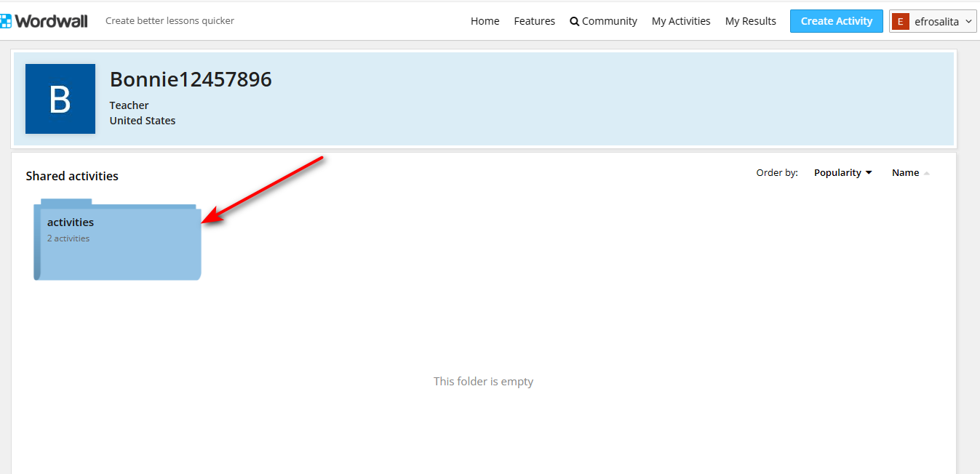Click the Wordwall wordmark text
Screen dimensions: 980x474
click(51, 21)
